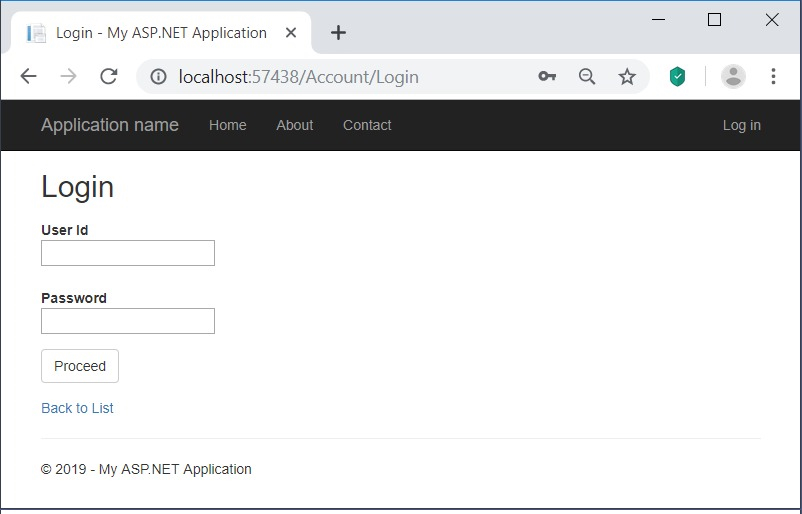The image size is (802, 514).
Task: Open the About page link
Action: tap(295, 125)
